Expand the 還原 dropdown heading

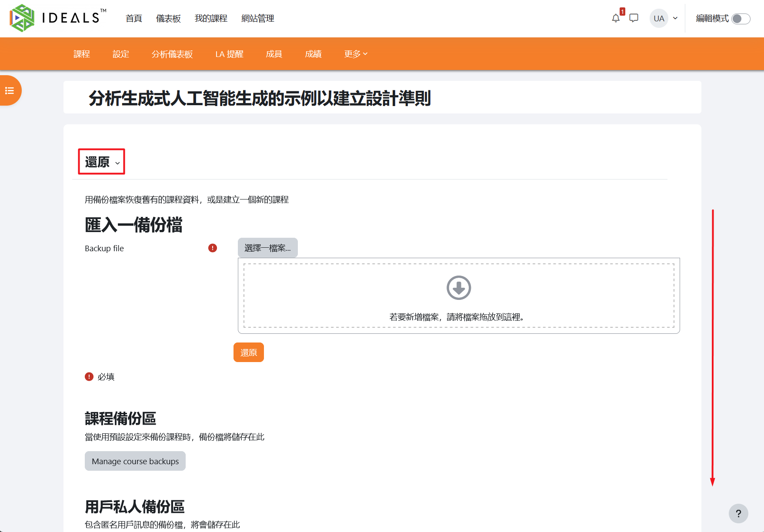click(x=102, y=162)
